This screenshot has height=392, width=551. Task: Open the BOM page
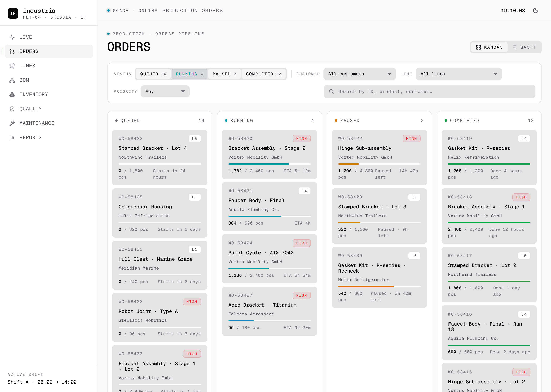[49, 80]
